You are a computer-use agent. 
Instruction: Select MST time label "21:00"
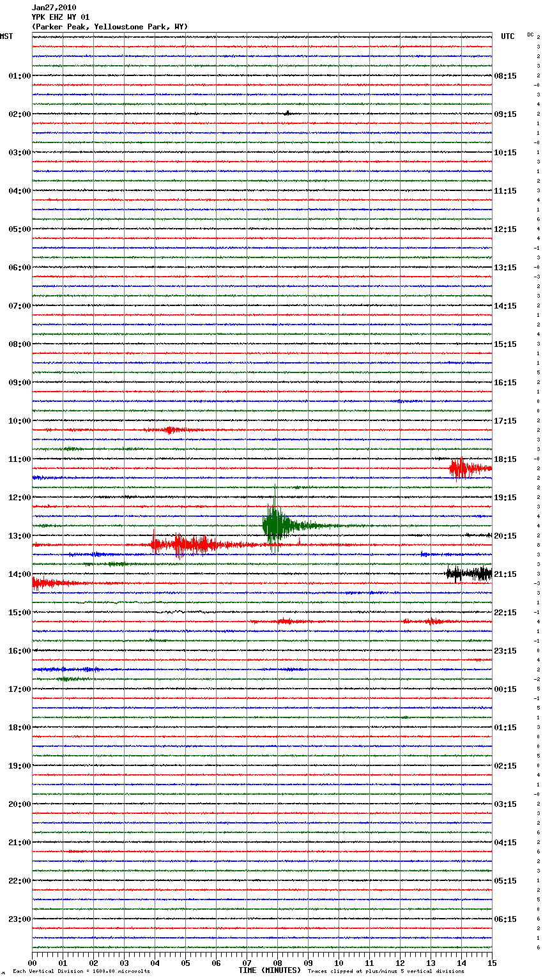click(x=20, y=843)
